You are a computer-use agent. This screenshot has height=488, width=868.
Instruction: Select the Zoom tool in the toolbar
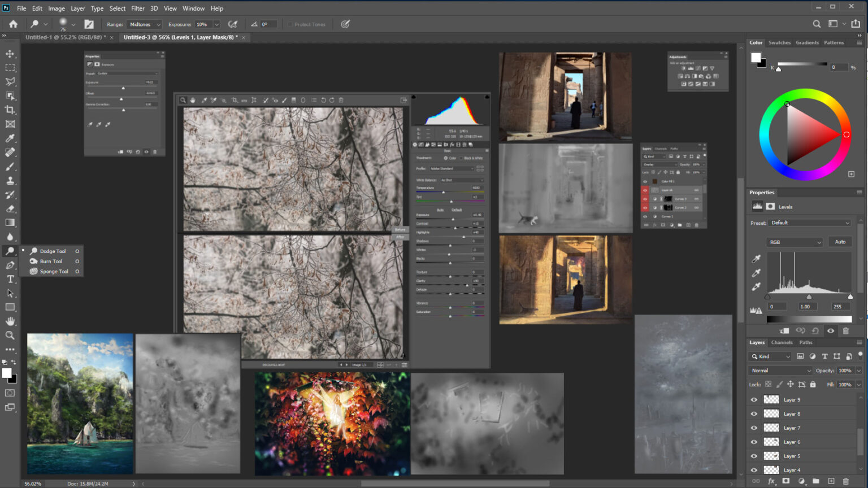(10, 335)
